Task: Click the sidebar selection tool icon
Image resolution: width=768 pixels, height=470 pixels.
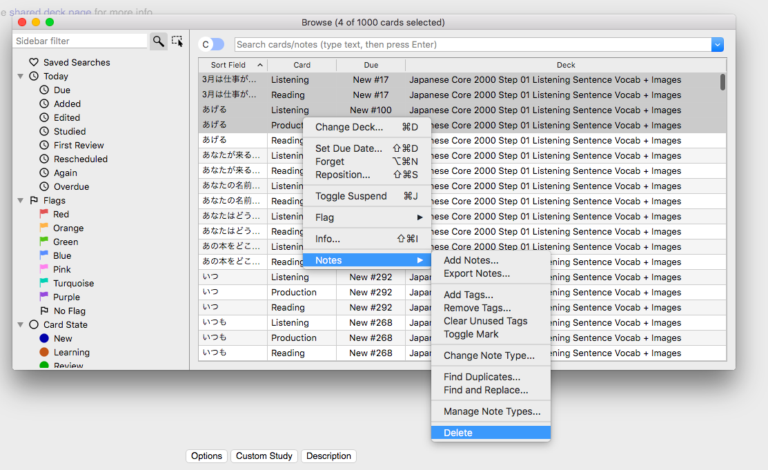Action: tap(177, 41)
